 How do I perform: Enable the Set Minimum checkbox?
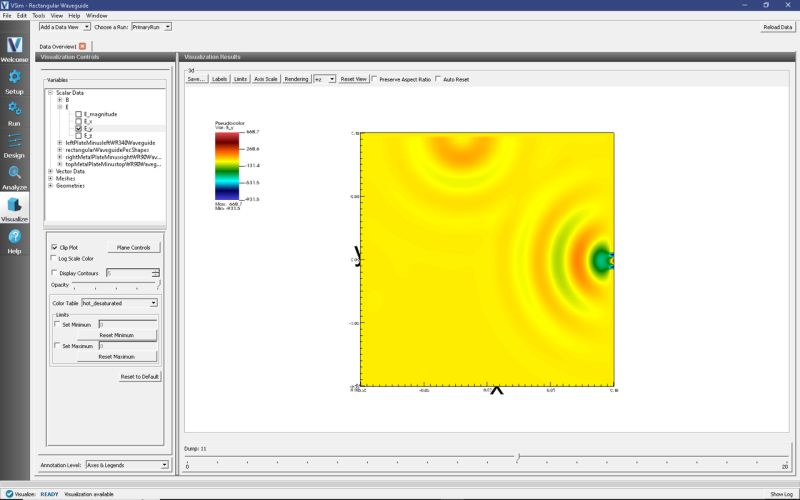[57, 324]
